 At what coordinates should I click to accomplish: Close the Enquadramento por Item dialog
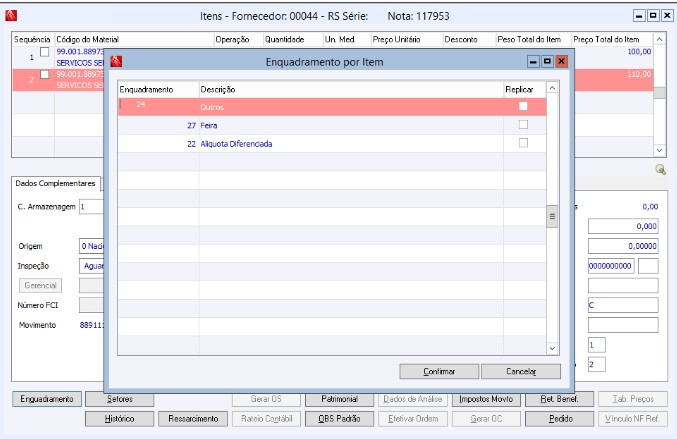coord(561,61)
